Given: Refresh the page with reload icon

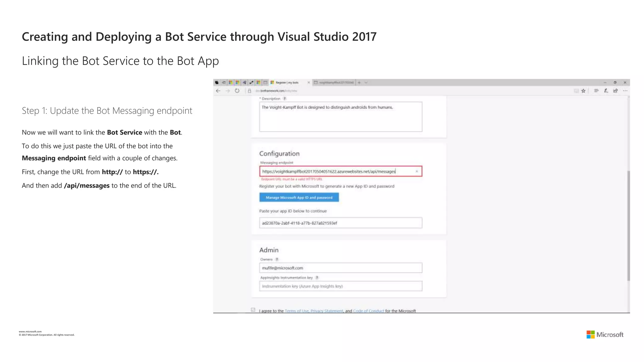Looking at the screenshot, I should point(237,91).
